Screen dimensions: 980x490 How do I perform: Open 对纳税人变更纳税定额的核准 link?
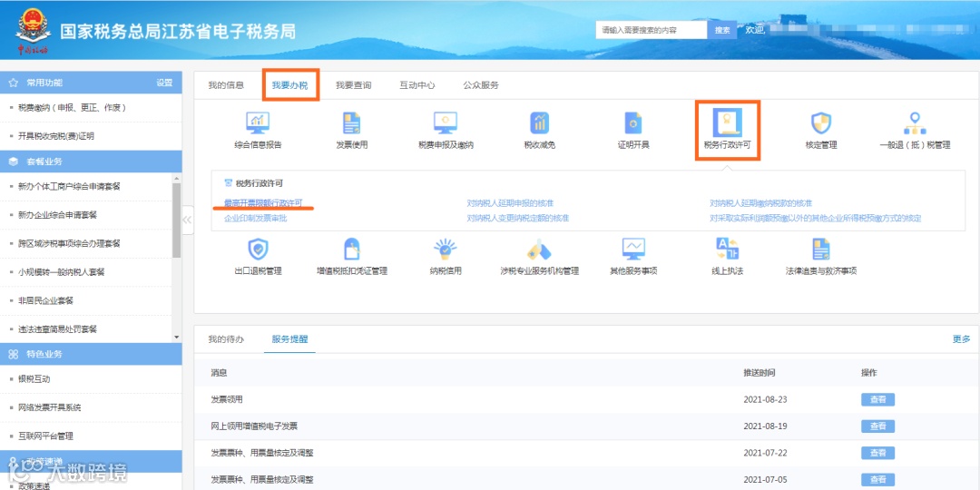tap(518, 218)
